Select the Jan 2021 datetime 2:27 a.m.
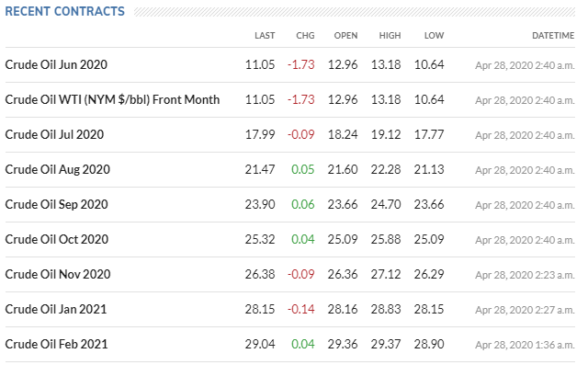This screenshot has width=588, height=365. tap(525, 310)
